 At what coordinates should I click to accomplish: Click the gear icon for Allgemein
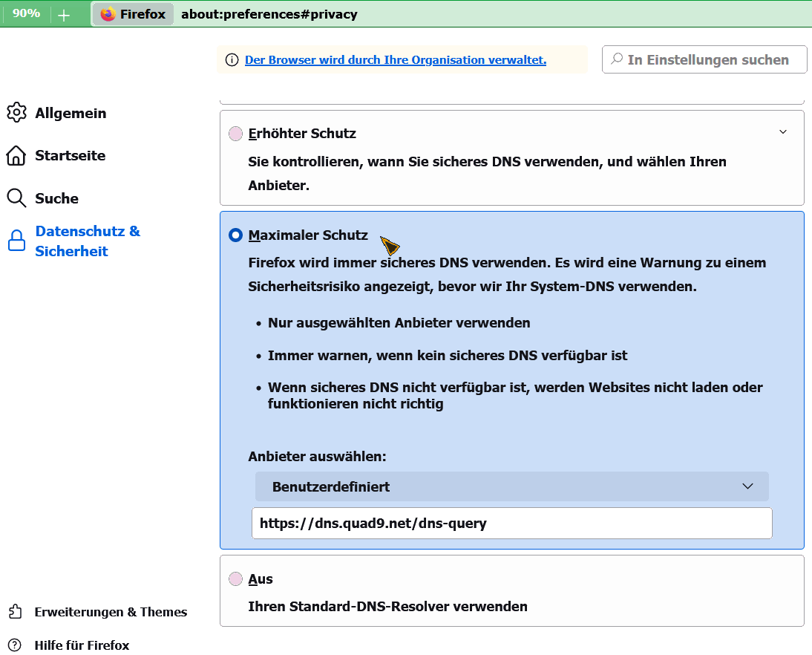pyautogui.click(x=16, y=113)
